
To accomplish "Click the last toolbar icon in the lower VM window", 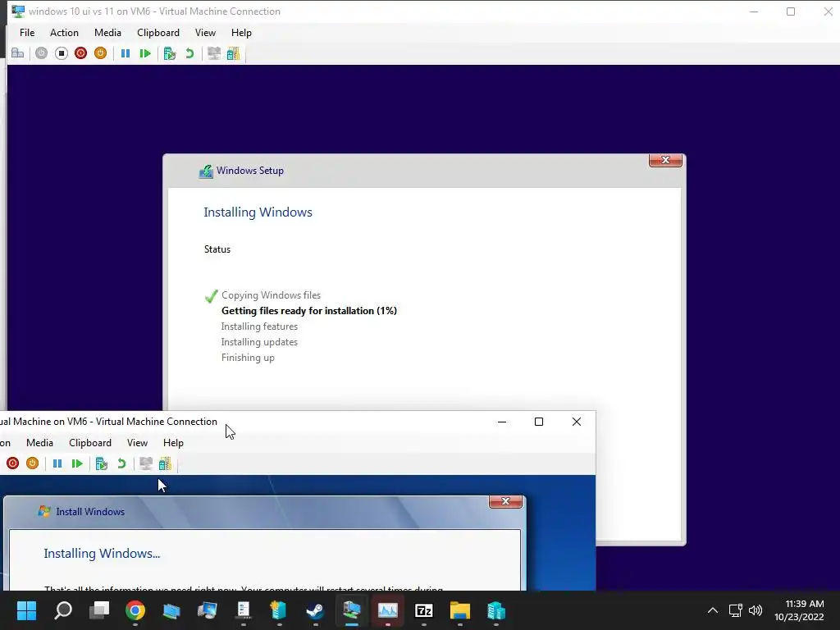I will click(166, 463).
